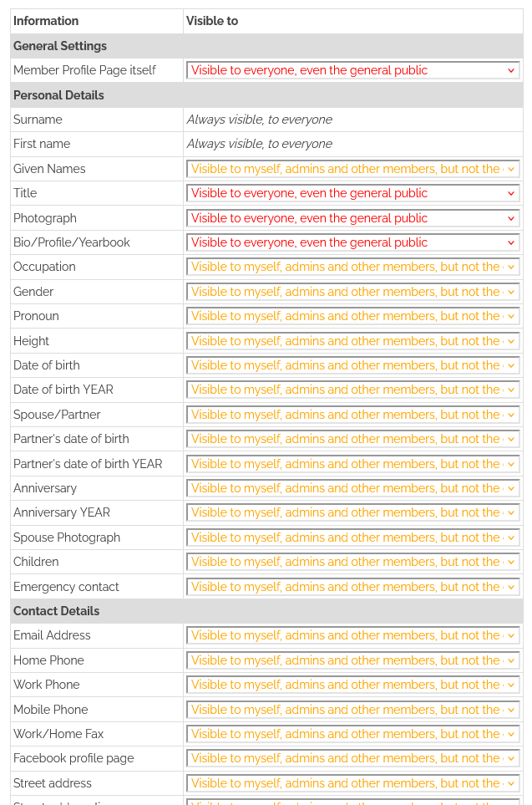Change the Photograph visibility setting
The height and width of the screenshot is (805, 532).
(x=352, y=218)
